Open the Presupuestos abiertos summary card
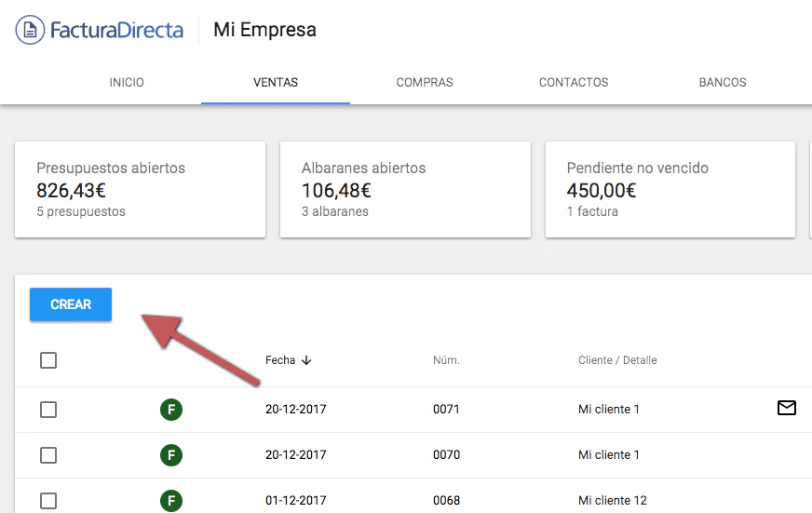The image size is (812, 513). pos(140,189)
